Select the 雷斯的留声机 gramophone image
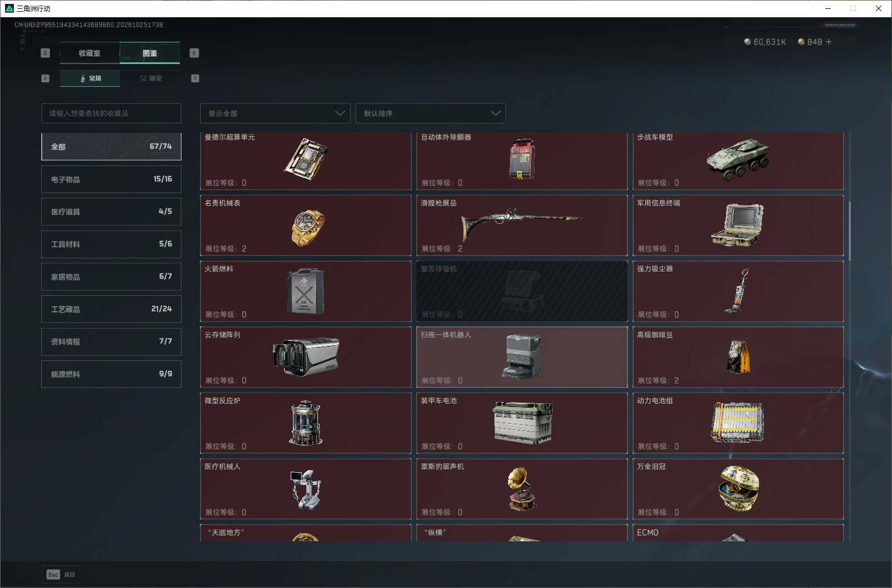Image resolution: width=892 pixels, height=588 pixels. (522, 489)
